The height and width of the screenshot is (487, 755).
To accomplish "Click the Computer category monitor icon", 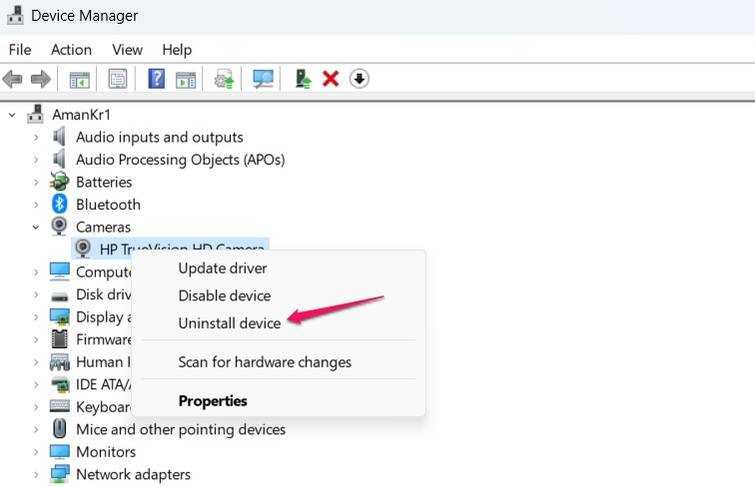I will click(60, 271).
